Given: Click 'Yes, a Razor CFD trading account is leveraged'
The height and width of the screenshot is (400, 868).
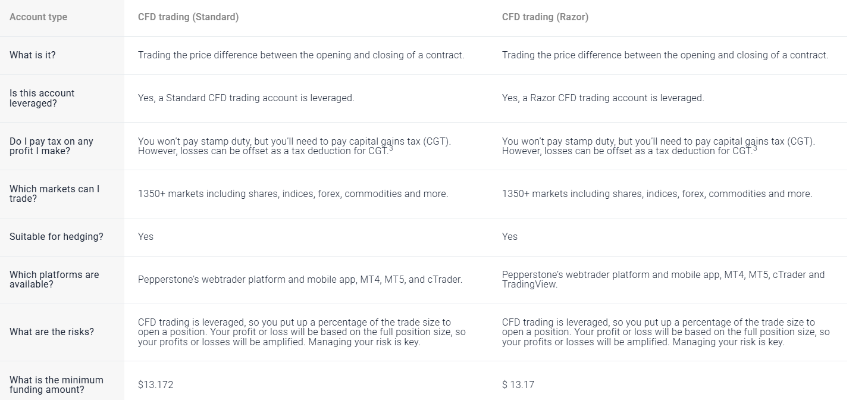Looking at the screenshot, I should pyautogui.click(x=603, y=98).
